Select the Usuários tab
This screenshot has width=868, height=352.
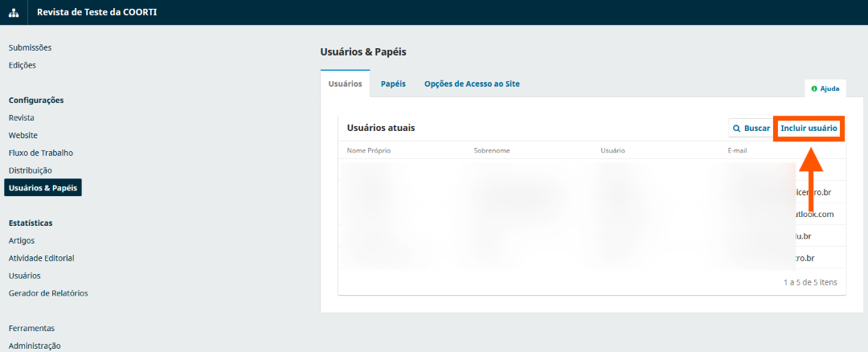(345, 84)
